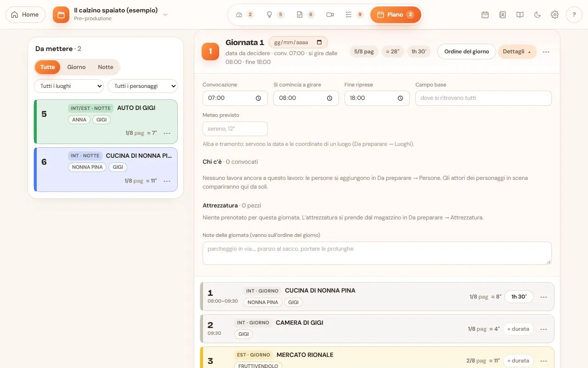The image size is (588, 368).
Task: Open more options for AUTO DI GIGI scene
Action: pyautogui.click(x=167, y=133)
